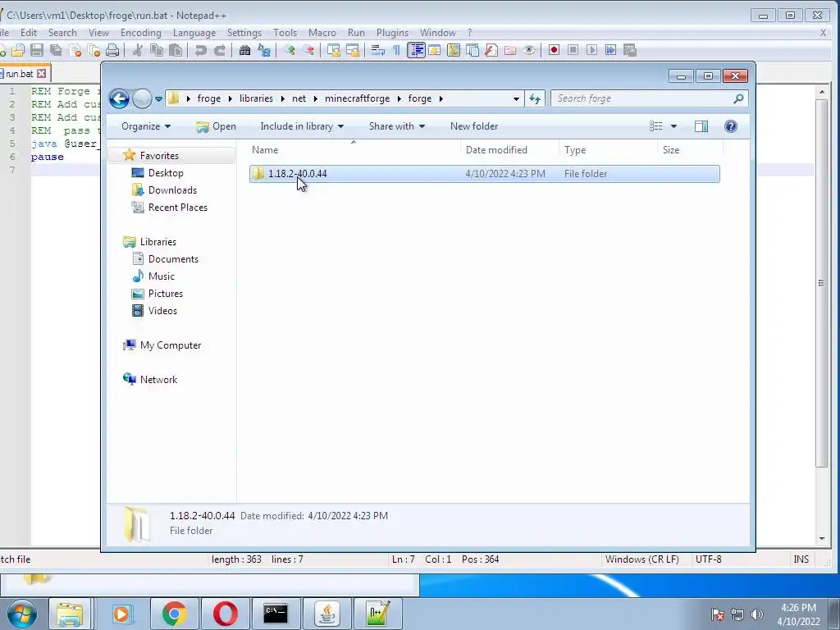Toggle file monitoring eye icon
This screenshot has height=630, width=840.
[x=529, y=50]
